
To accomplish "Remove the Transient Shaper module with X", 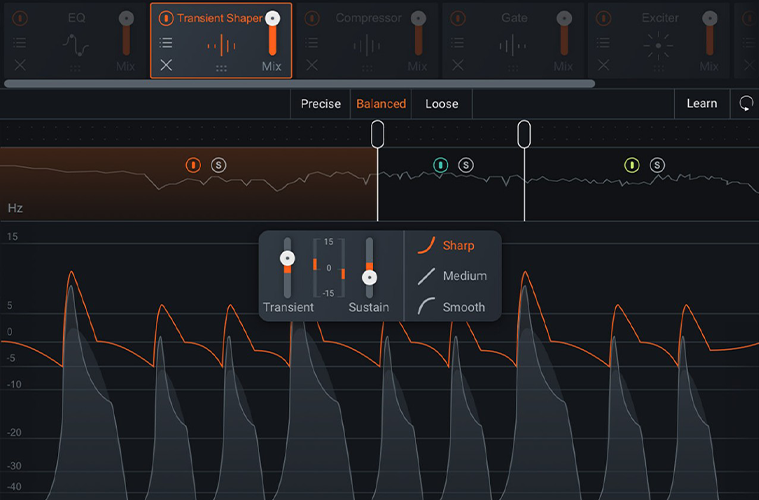I will 166,65.
